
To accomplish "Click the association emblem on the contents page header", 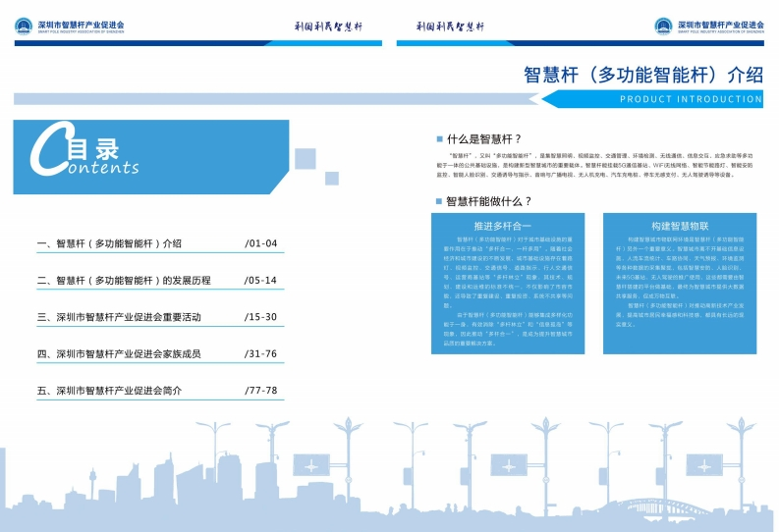I will 24,26.
